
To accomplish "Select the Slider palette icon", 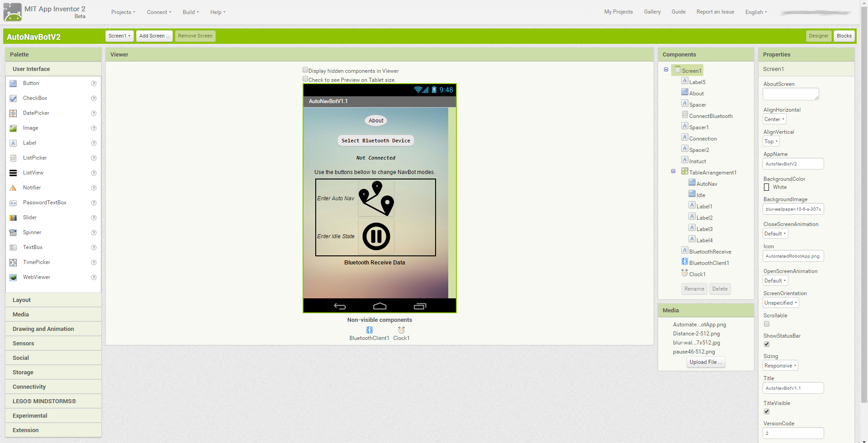I will [13, 218].
